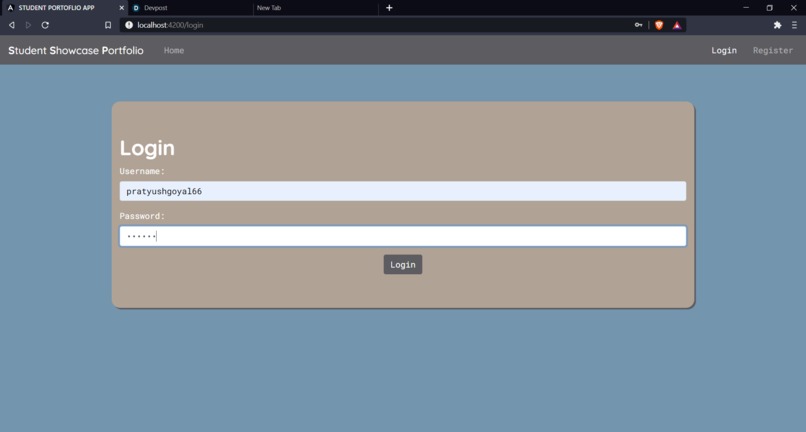
Task: Open the saved passwords key icon
Action: click(638, 25)
